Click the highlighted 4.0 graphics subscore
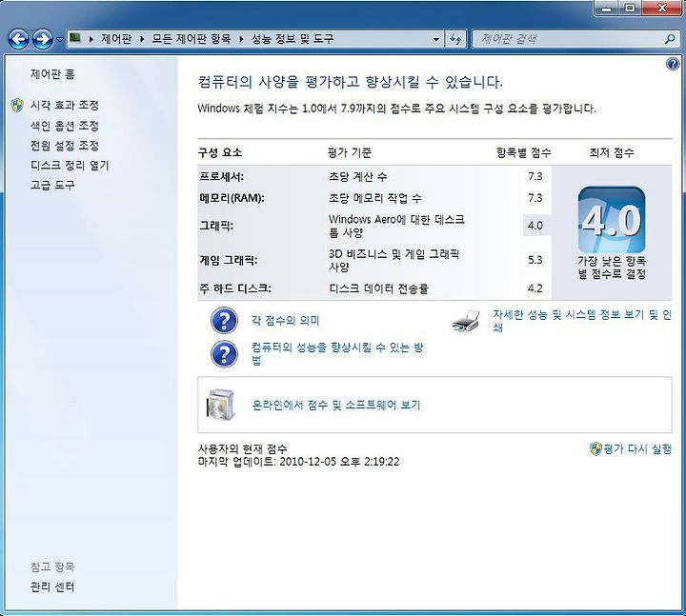 (535, 226)
